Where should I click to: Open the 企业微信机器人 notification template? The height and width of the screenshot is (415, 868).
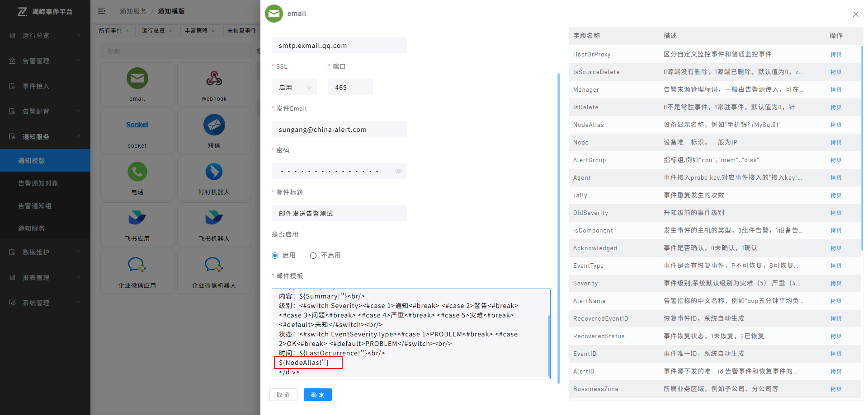(x=214, y=271)
